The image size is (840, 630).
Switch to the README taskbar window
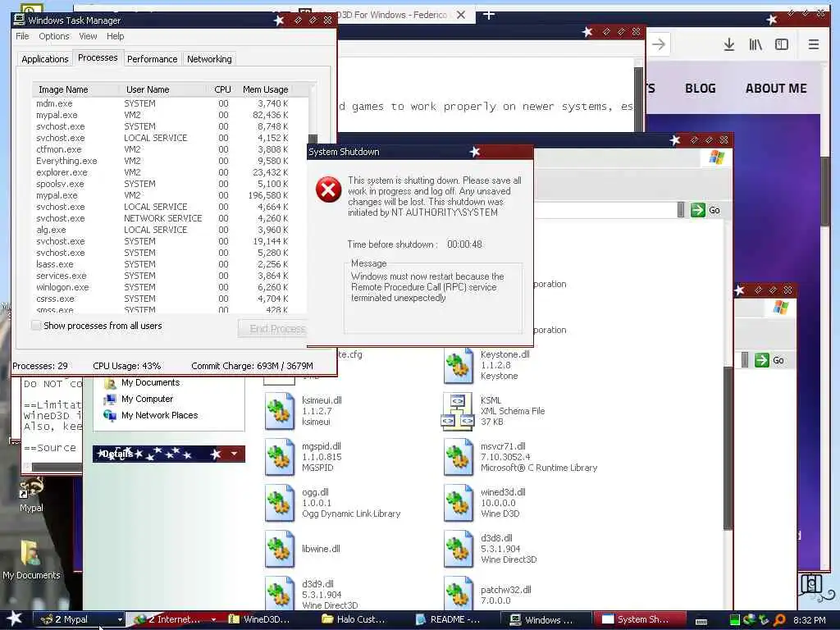point(454,620)
